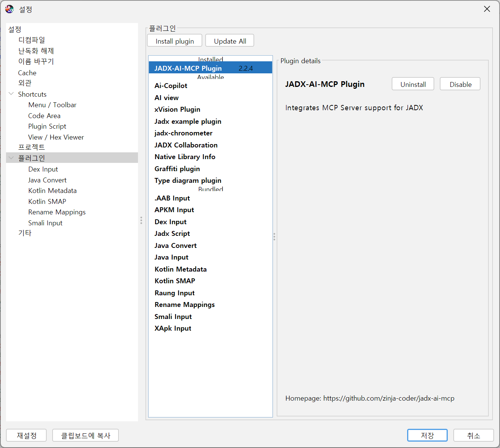The height and width of the screenshot is (448, 500).
Task: Click the 저장 save button
Action: [427, 435]
